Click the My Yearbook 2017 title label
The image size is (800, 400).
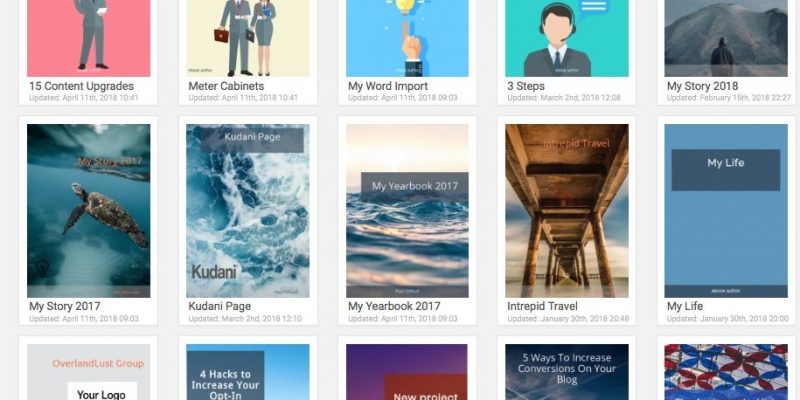[394, 307]
